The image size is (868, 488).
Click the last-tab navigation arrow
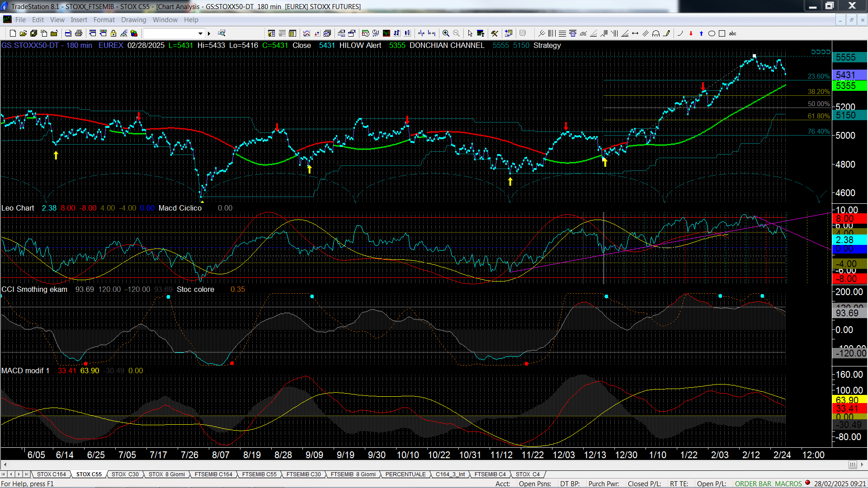point(27,474)
